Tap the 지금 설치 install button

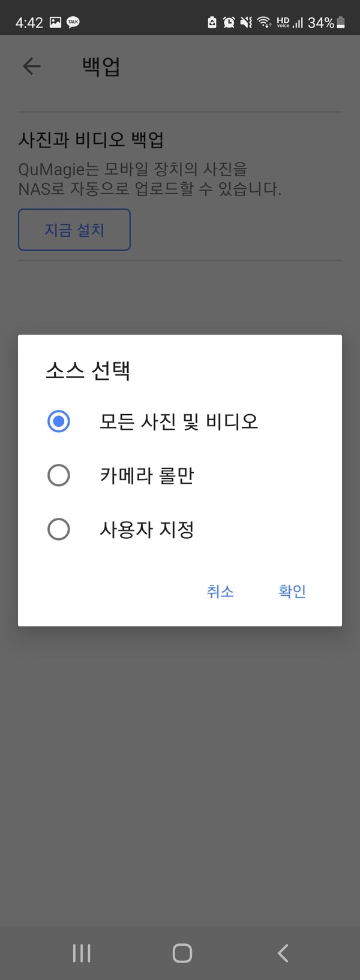[x=74, y=229]
